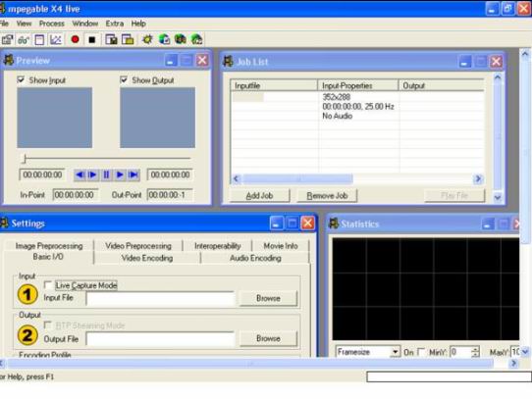Click the first globe icon in toolbar
Screen dimensions: 532x399
[164, 39]
